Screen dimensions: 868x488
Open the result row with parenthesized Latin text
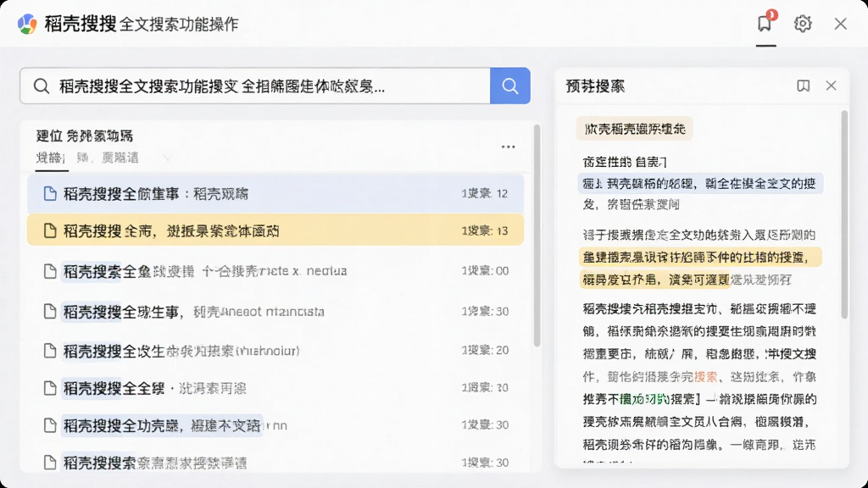click(275, 350)
